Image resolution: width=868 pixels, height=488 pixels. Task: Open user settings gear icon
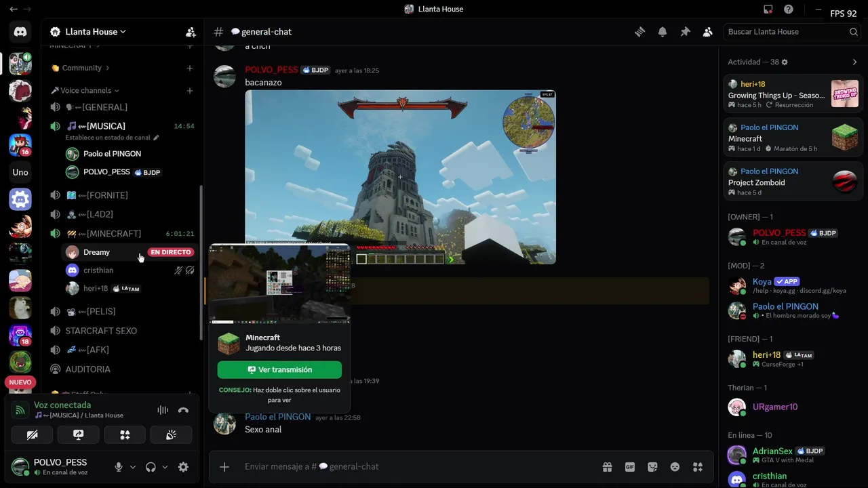click(x=183, y=467)
